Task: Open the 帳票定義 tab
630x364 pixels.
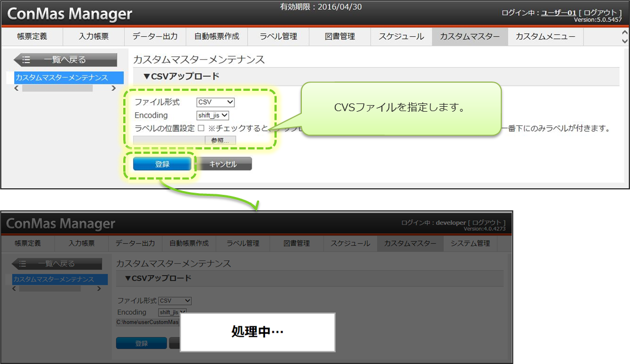Action: pos(32,37)
